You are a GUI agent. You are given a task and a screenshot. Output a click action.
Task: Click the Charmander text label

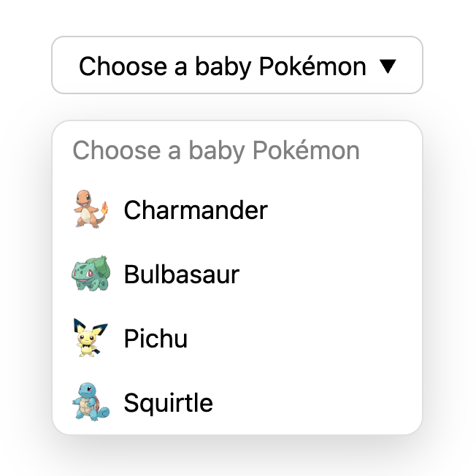pos(196,210)
